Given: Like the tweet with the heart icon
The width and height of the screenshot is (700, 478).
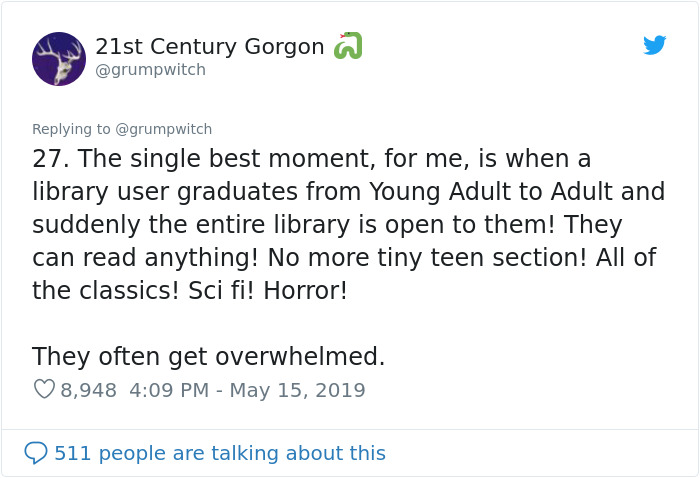Looking at the screenshot, I should pyautogui.click(x=44, y=389).
